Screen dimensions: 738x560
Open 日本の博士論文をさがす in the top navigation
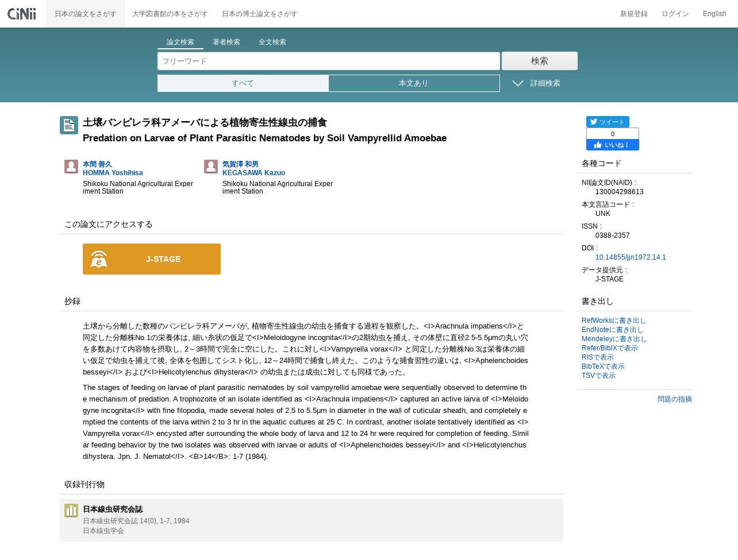click(x=260, y=14)
